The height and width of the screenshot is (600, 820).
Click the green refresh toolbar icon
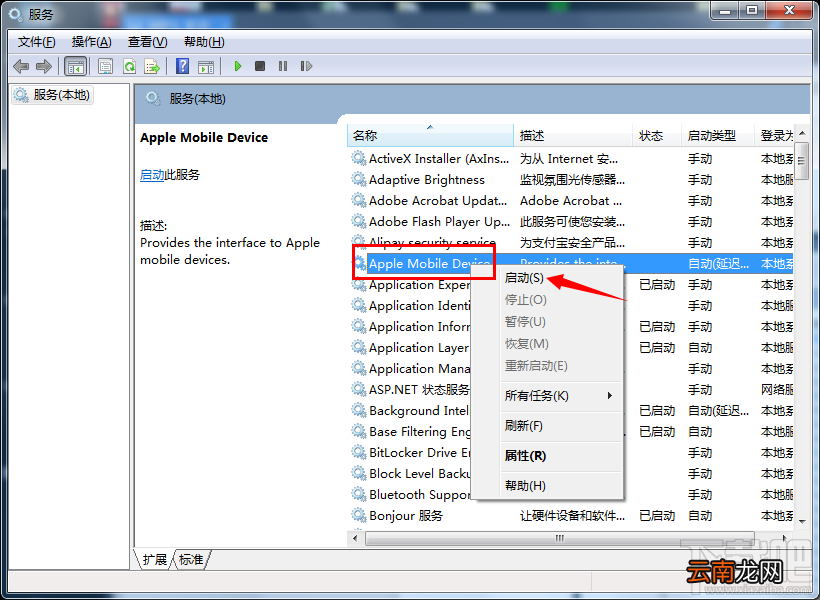(129, 66)
